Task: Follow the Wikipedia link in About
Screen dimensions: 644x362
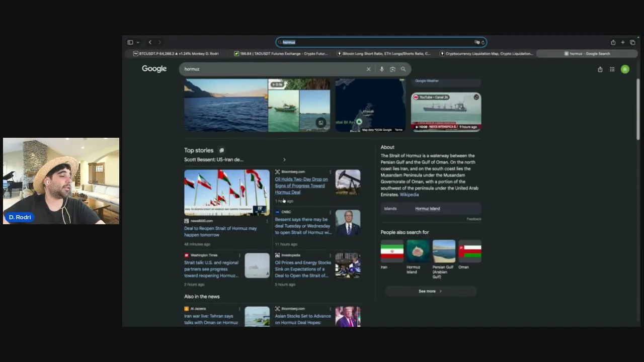Action: [409, 195]
